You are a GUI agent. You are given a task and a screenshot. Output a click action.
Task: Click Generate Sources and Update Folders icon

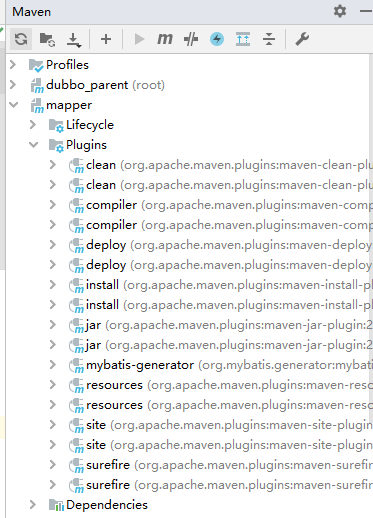47,39
